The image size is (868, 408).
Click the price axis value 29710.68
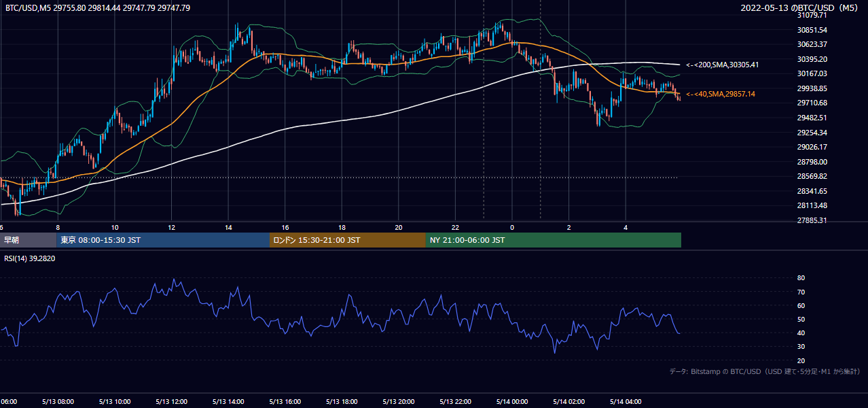(x=812, y=103)
